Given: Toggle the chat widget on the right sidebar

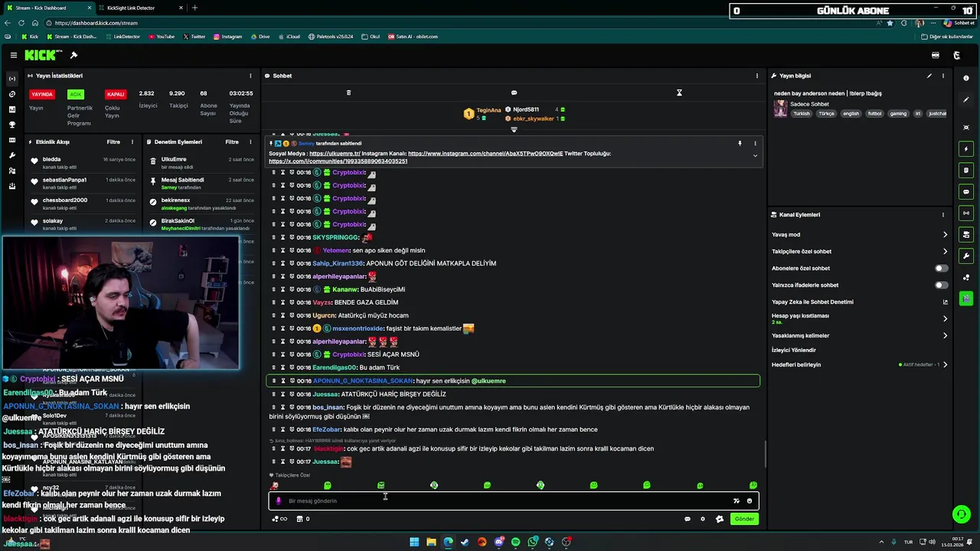Looking at the screenshot, I should click(x=966, y=191).
